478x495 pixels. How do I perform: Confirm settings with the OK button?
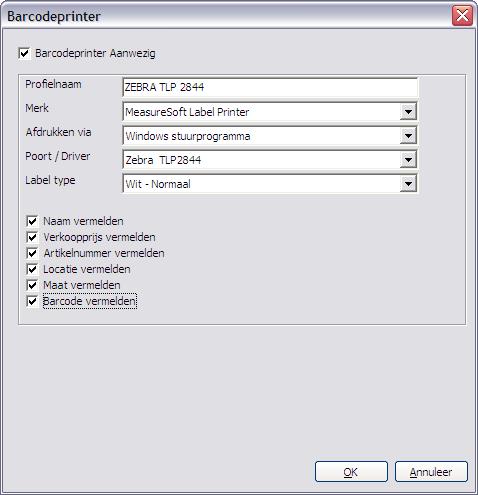coord(351,472)
